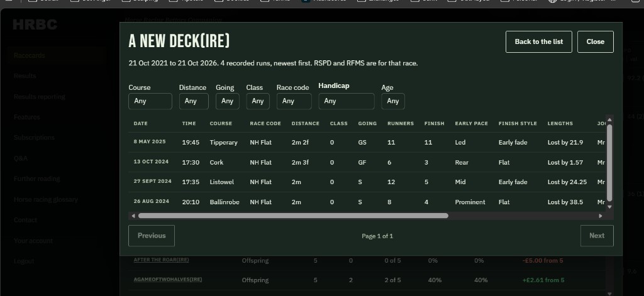This screenshot has width=644, height=296.
Task: Open the Race code filter dropdown
Action: point(294,101)
